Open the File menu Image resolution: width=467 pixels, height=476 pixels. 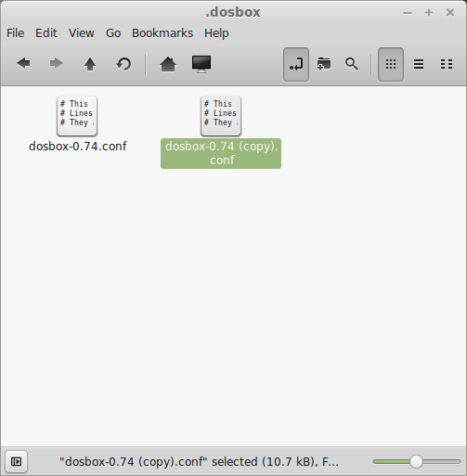(16, 33)
